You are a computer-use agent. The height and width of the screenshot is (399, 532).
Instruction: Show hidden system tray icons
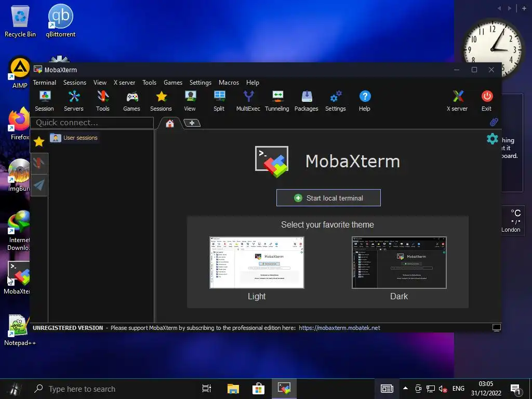[405, 388]
